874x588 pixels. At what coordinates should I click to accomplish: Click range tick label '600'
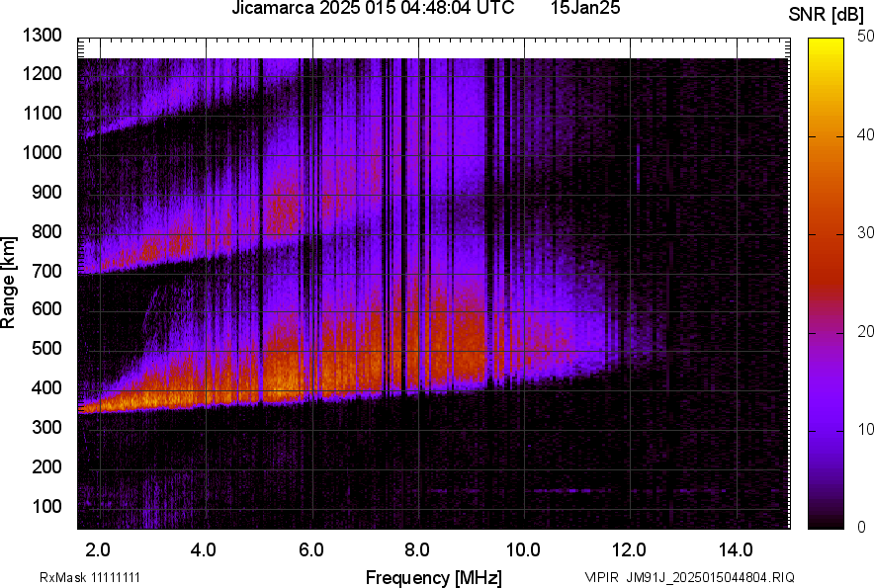(x=46, y=308)
